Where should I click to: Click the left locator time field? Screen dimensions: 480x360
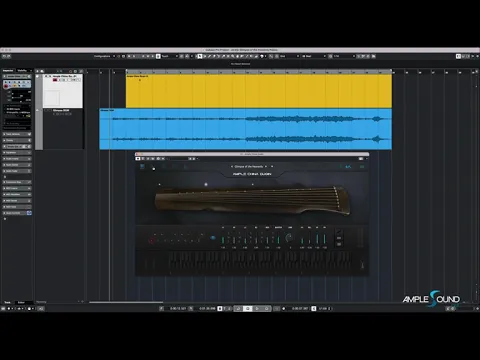tap(178, 309)
